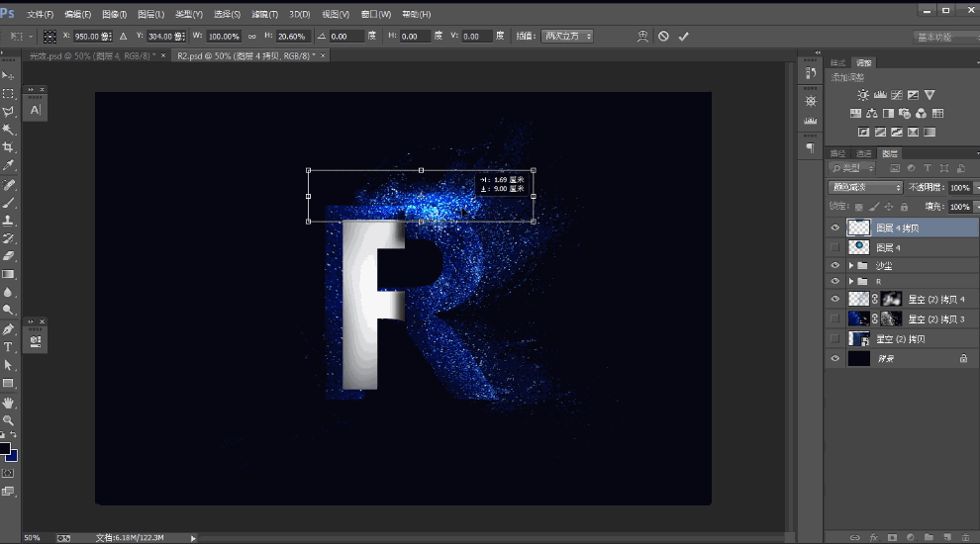This screenshot has width=980, height=544.
Task: Select the Crop tool
Action: coord(8,147)
